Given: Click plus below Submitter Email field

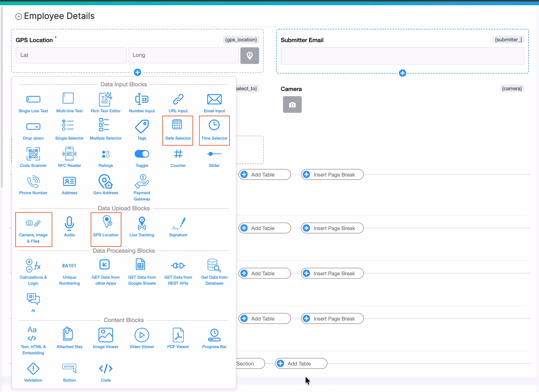Looking at the screenshot, I should tap(402, 73).
